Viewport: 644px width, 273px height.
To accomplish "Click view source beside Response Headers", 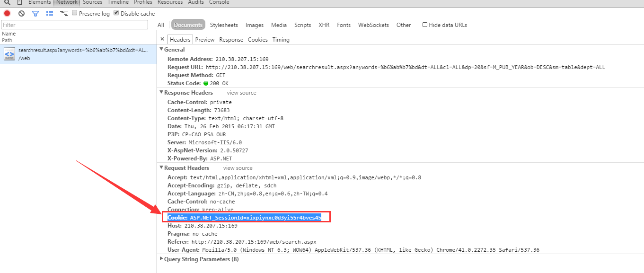I will pyautogui.click(x=241, y=93).
